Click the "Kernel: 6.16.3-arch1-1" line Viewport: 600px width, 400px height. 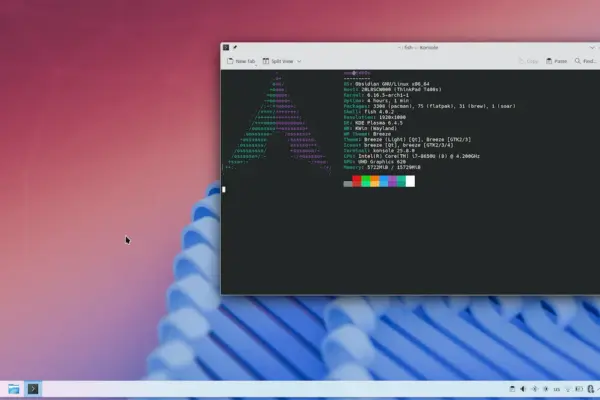376,95
